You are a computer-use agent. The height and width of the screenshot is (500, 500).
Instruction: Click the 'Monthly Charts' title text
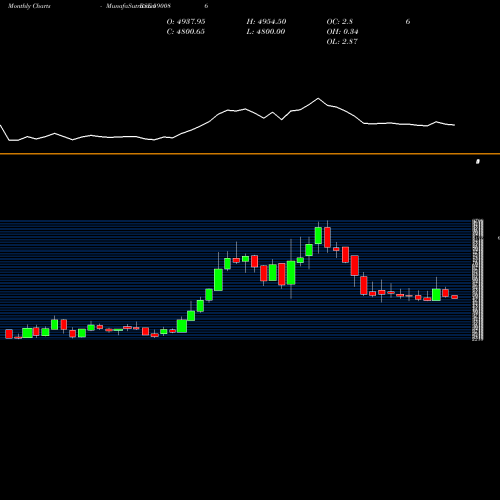pos(29,6)
